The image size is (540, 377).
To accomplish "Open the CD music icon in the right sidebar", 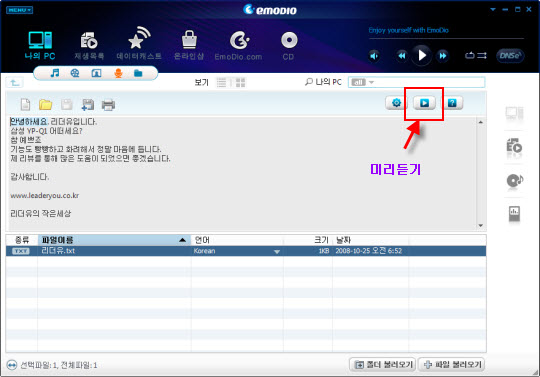I will pyautogui.click(x=515, y=180).
